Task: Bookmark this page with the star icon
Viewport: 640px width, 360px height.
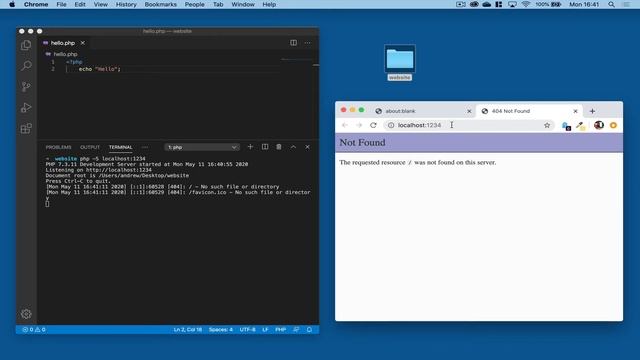Action: tap(547, 125)
